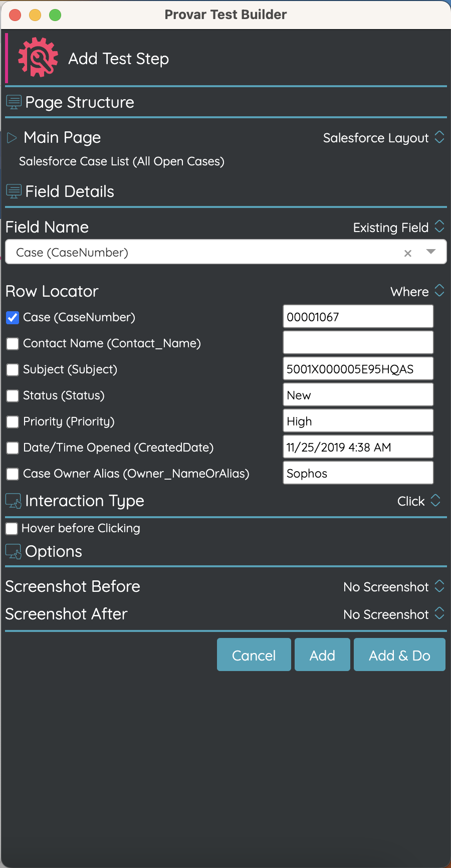Image resolution: width=451 pixels, height=868 pixels.
Task: Click the Options section icon
Action: (x=14, y=552)
